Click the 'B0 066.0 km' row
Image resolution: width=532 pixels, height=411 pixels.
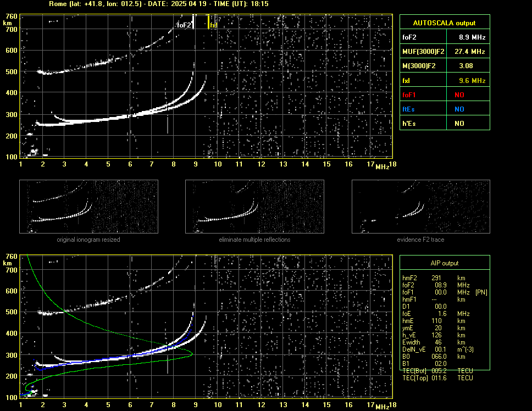coord(433,356)
